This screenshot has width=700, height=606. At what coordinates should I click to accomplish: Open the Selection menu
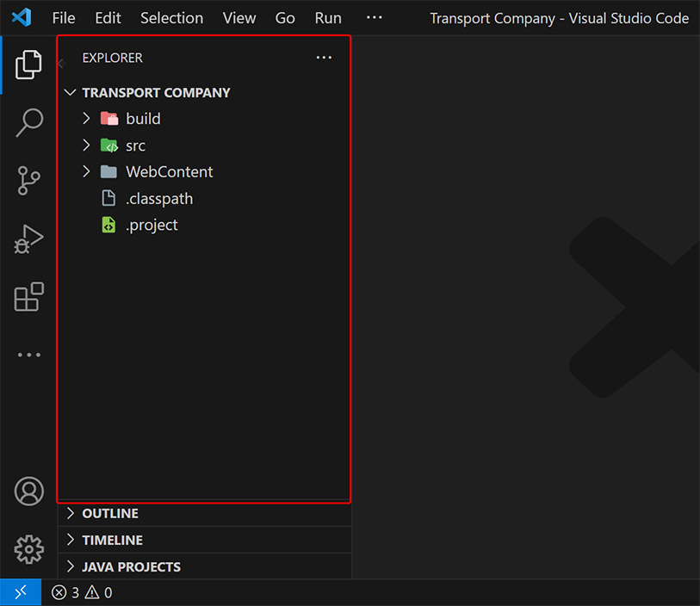click(171, 18)
